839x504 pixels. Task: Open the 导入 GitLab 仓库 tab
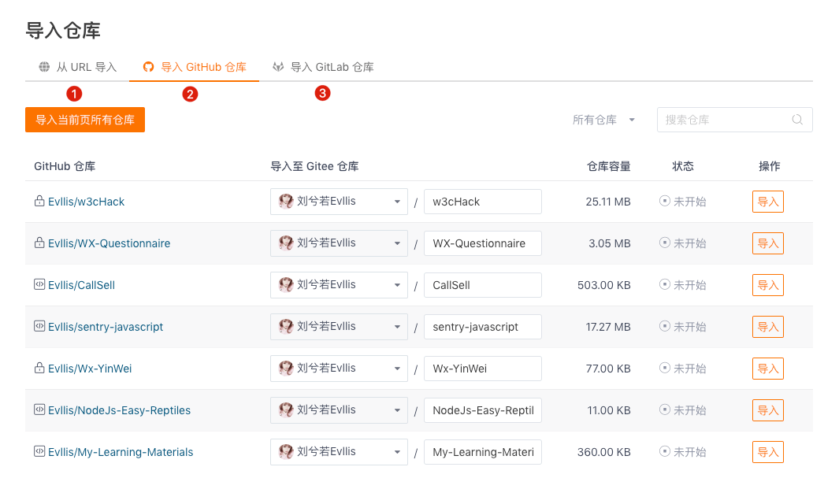pos(323,67)
